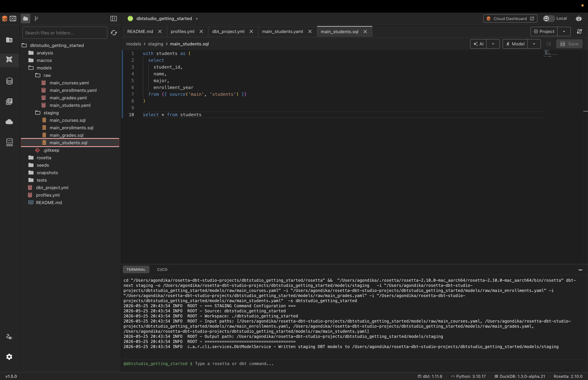Close the main_students.yaml tab
588x380 pixels.
point(310,32)
